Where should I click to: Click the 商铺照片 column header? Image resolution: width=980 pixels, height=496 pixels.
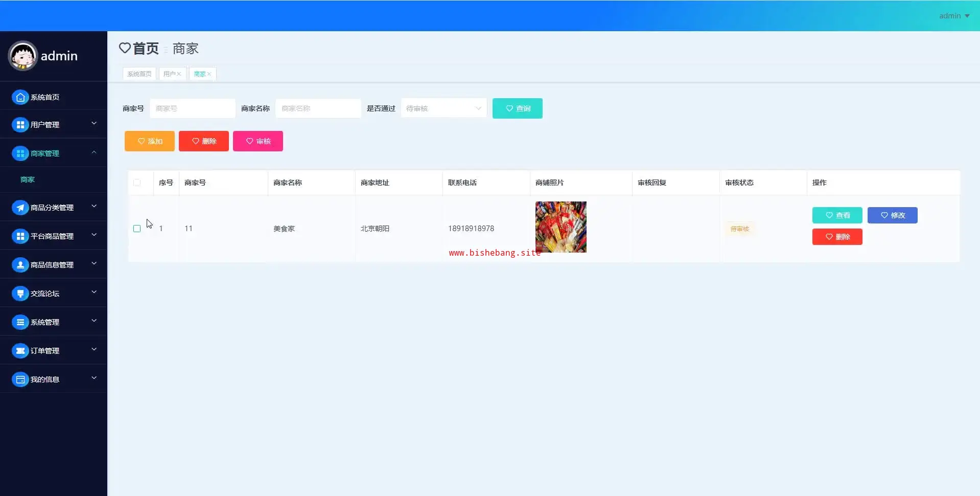550,183
